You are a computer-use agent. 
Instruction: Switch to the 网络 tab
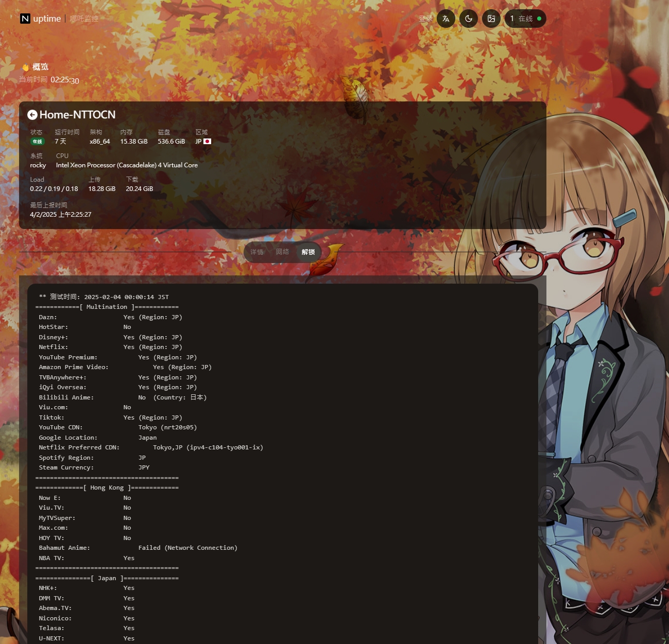pos(282,252)
